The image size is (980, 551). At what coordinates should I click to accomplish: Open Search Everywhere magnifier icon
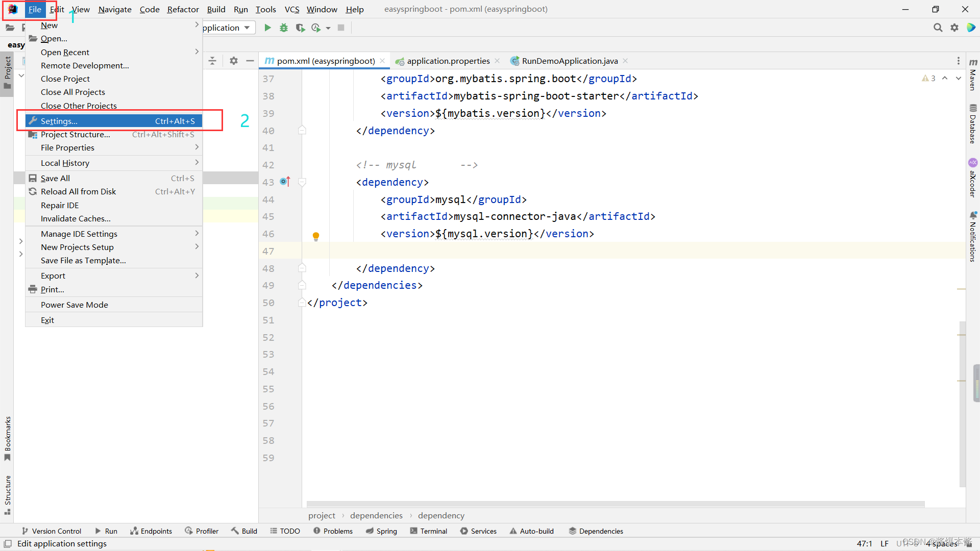(938, 28)
